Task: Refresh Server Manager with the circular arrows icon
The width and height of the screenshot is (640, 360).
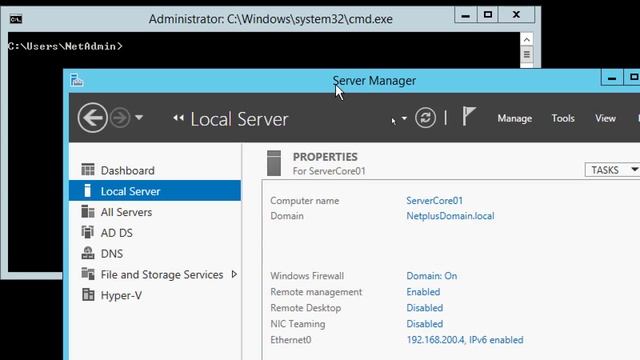Action: 425,118
